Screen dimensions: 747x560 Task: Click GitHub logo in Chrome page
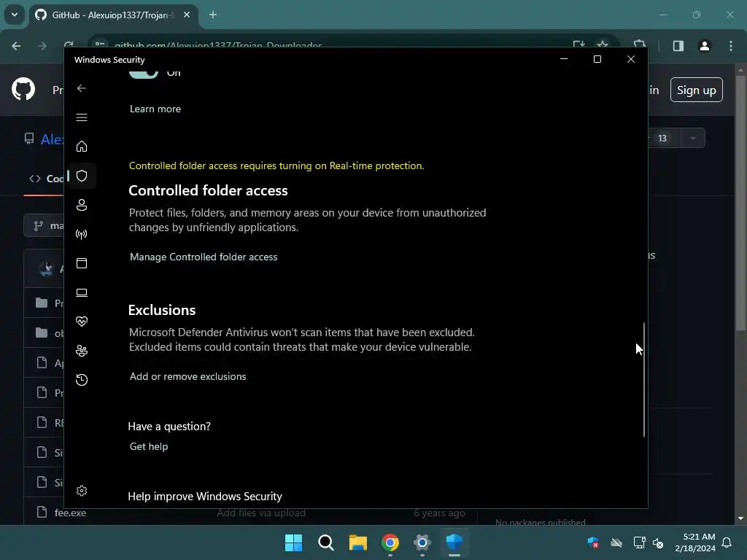click(x=23, y=89)
